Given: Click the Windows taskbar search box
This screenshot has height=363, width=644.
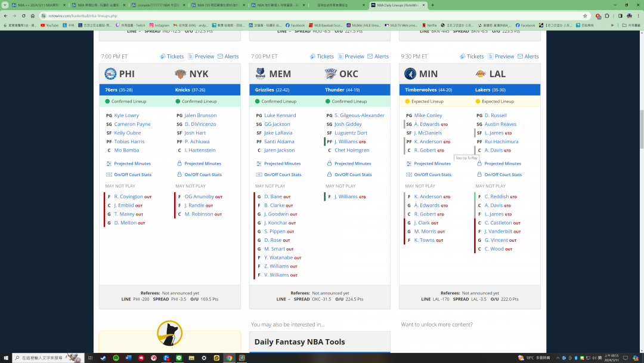Looking at the screenshot, I should pos(48,358).
